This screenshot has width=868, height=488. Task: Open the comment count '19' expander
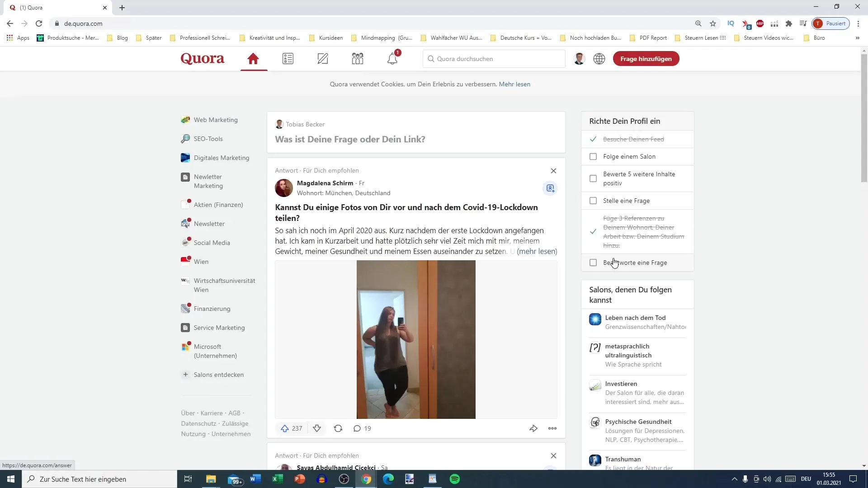[363, 428]
